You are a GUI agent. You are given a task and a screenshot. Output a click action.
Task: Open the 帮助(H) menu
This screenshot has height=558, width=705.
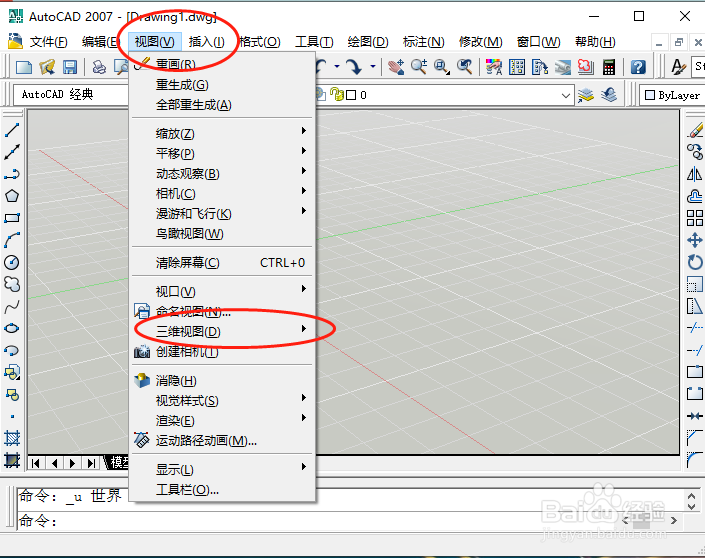[x=595, y=42]
